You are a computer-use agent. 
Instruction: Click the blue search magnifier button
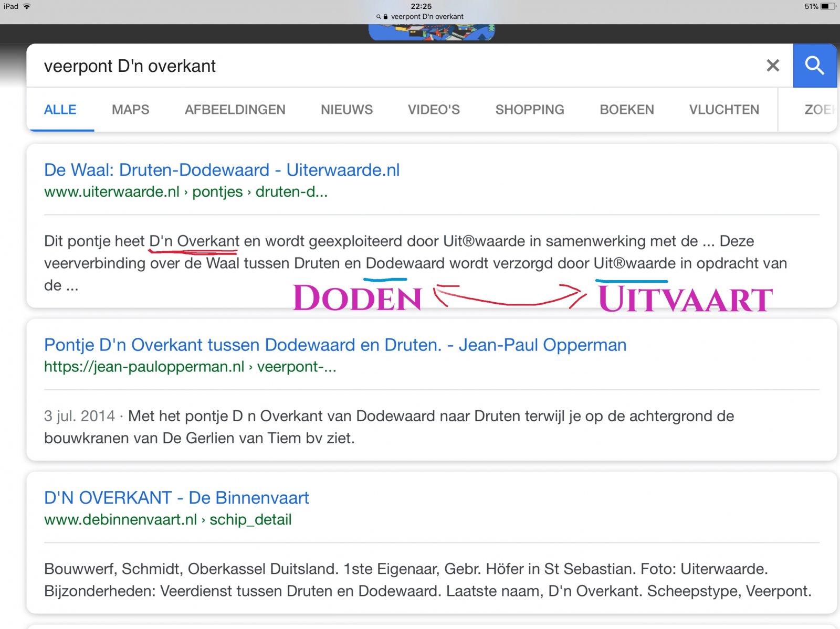click(815, 66)
